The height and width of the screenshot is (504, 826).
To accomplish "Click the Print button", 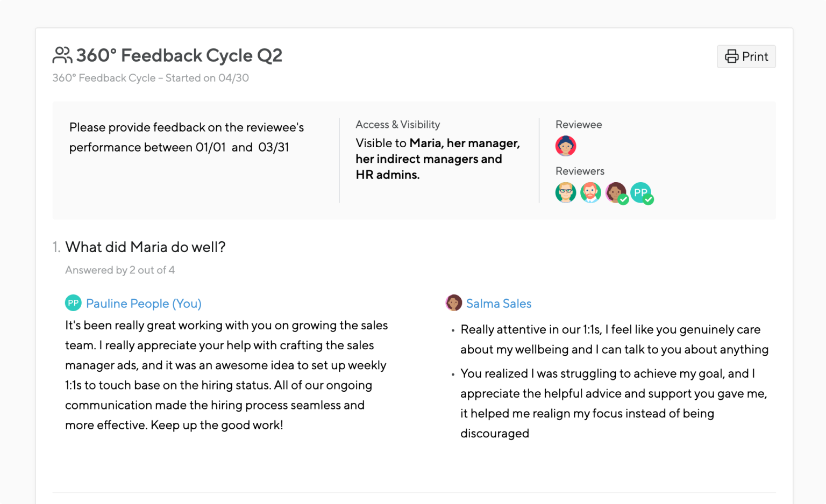I will 746,56.
